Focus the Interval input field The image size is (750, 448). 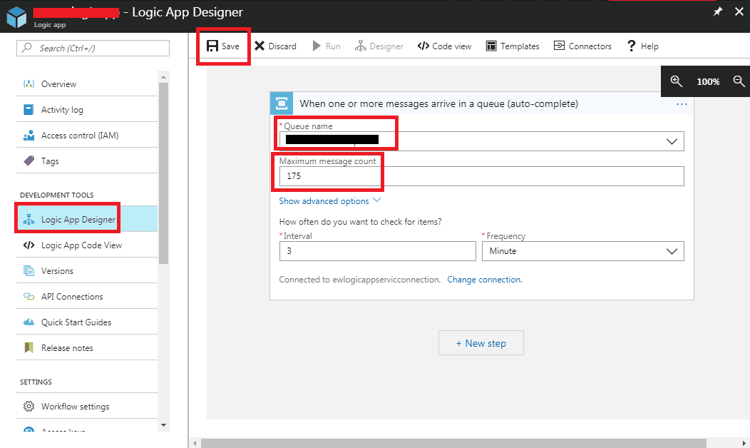coord(377,251)
